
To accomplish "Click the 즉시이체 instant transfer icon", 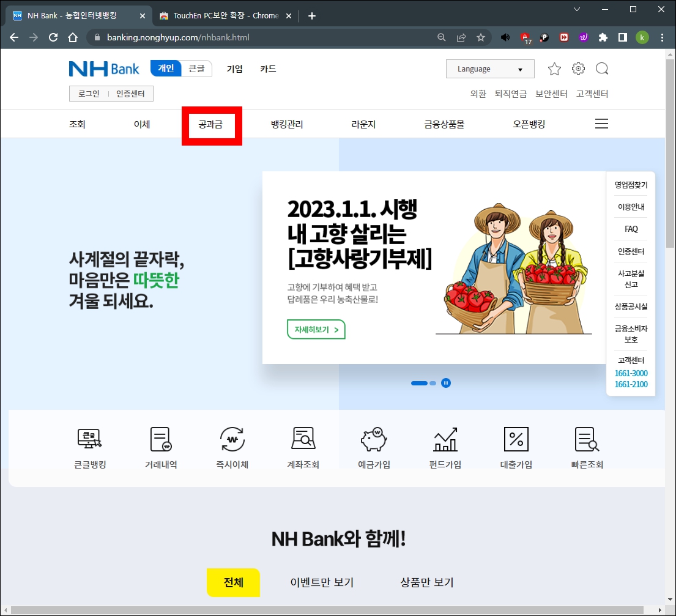I will (231, 445).
